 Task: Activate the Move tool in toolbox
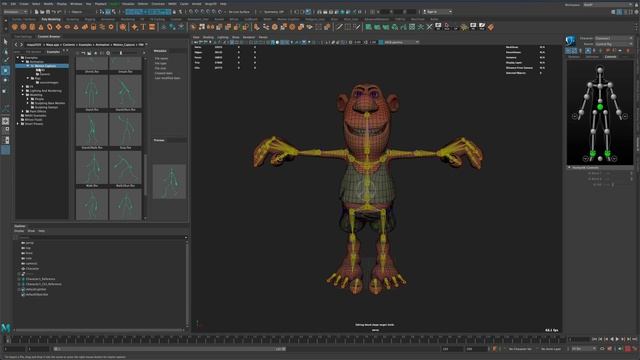[6, 71]
